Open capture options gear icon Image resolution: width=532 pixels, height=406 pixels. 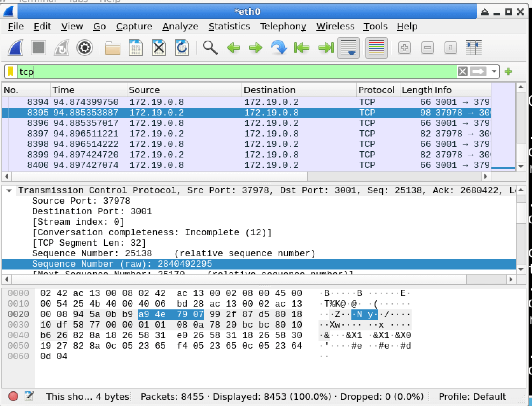(84, 48)
